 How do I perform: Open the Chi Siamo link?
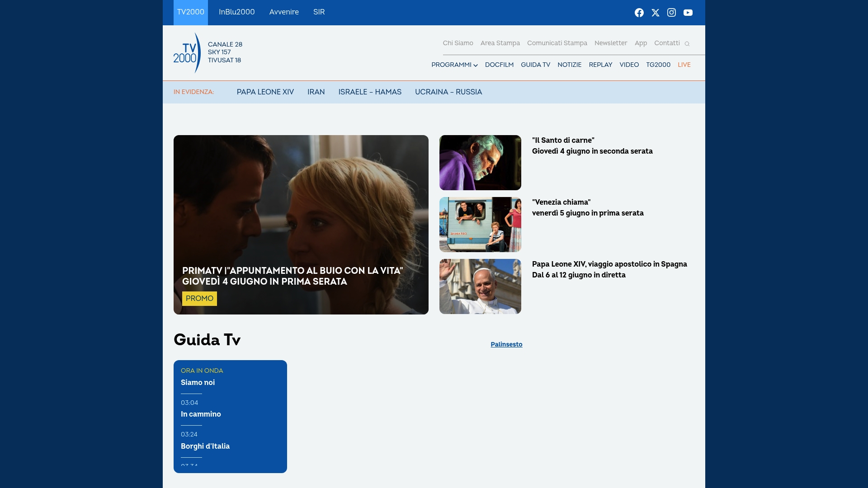[458, 43]
